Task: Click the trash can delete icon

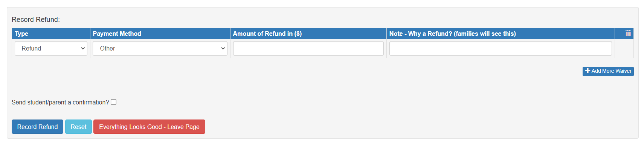Action: pyautogui.click(x=628, y=34)
